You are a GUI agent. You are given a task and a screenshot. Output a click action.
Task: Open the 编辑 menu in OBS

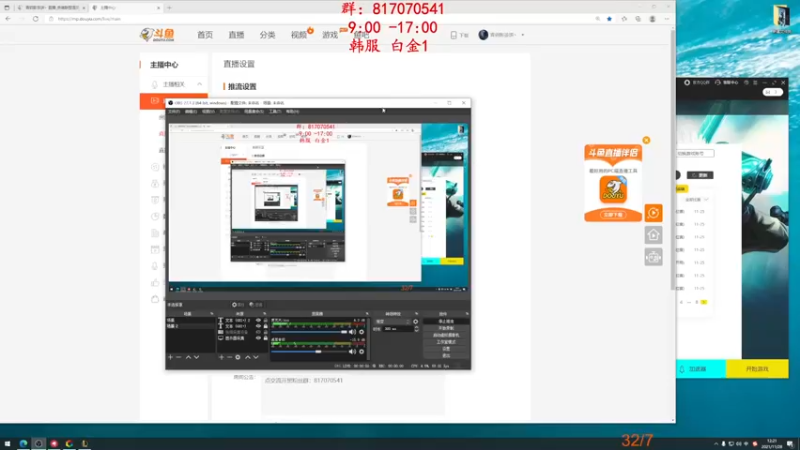tap(191, 111)
